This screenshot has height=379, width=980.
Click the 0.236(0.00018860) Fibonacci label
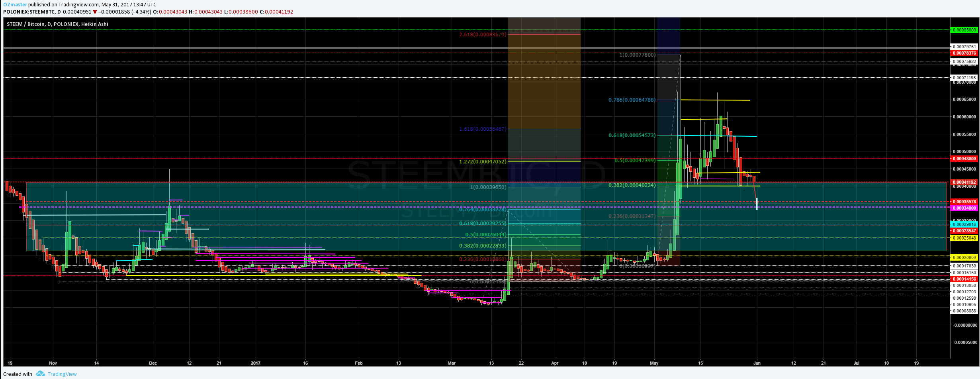tap(483, 259)
